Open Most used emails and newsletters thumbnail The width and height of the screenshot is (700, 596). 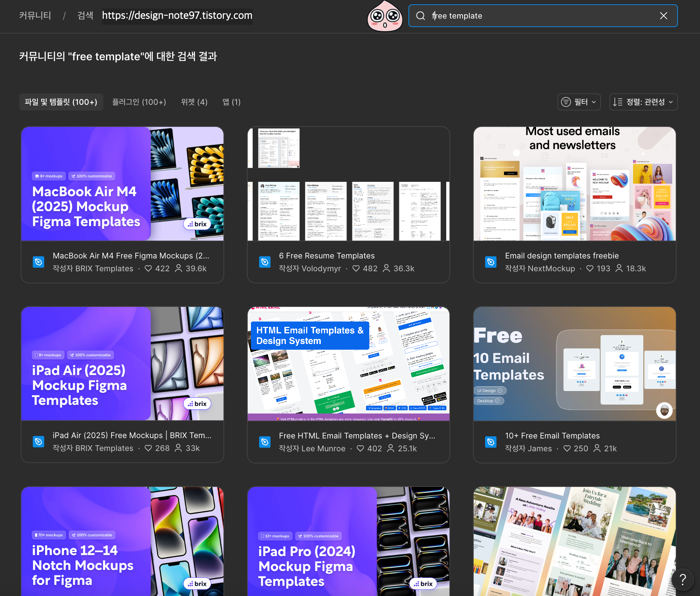point(575,184)
